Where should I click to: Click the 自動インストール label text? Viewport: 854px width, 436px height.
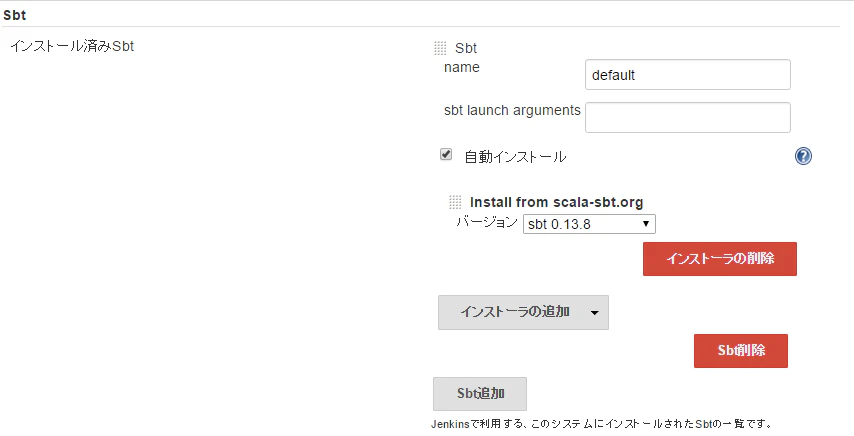515,157
